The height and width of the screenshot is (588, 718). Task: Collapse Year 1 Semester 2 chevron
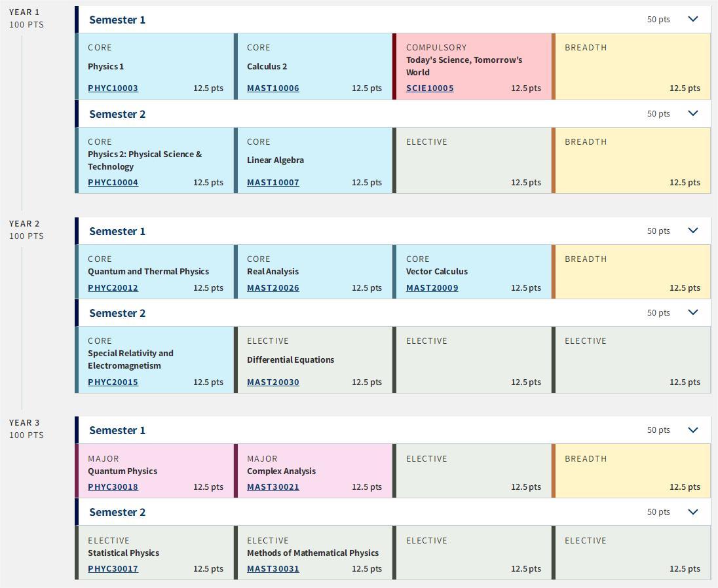click(693, 113)
